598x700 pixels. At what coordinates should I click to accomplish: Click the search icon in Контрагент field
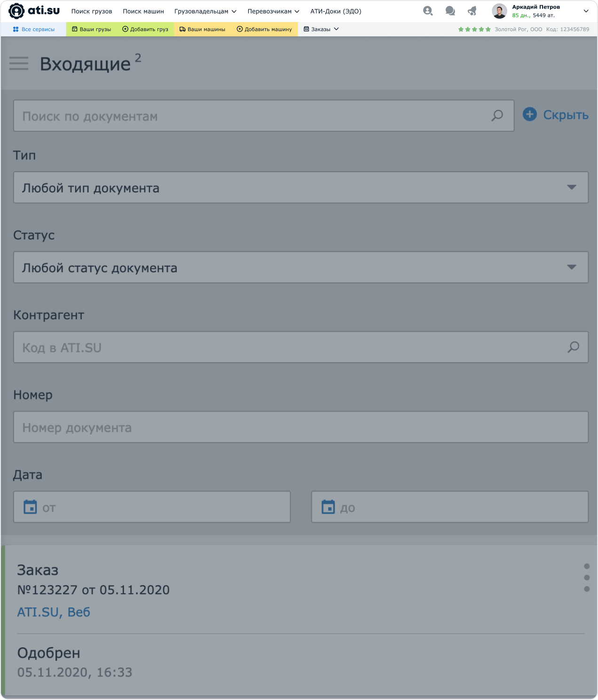[x=573, y=347]
